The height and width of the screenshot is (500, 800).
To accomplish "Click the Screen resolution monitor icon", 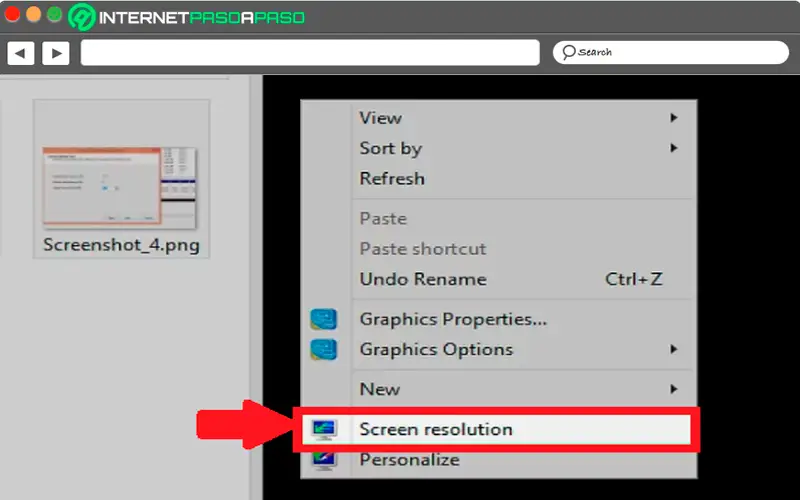I will pos(324,430).
